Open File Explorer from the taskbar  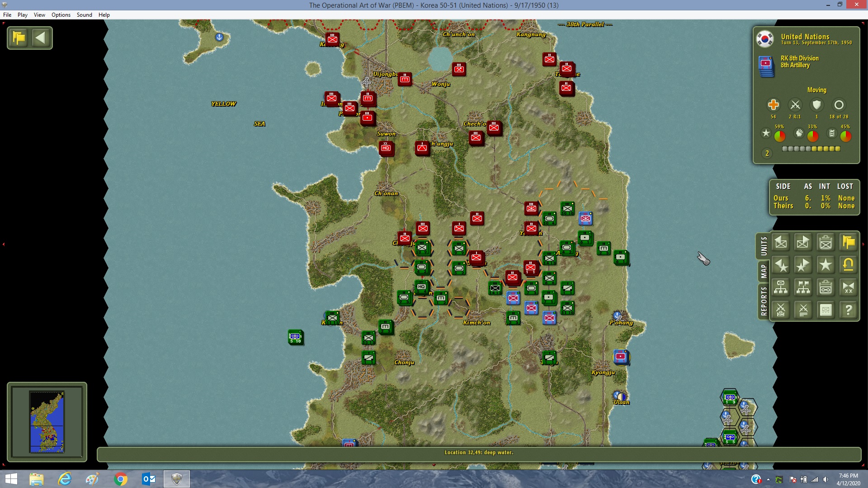[x=36, y=479]
